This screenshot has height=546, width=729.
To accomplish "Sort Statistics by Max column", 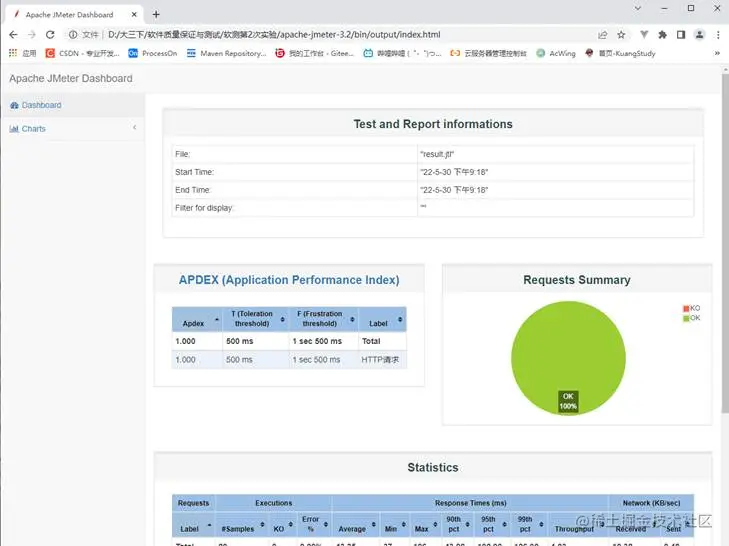I will 426,525.
